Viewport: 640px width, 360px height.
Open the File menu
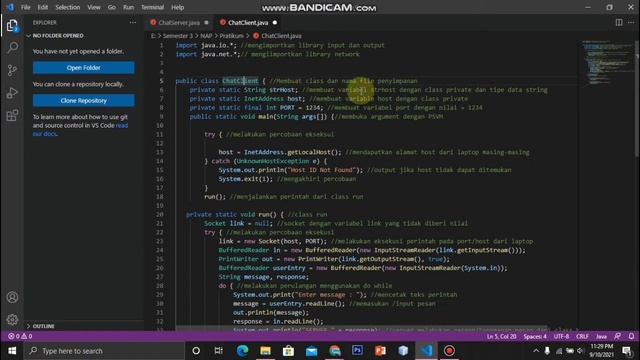[x=25, y=7]
